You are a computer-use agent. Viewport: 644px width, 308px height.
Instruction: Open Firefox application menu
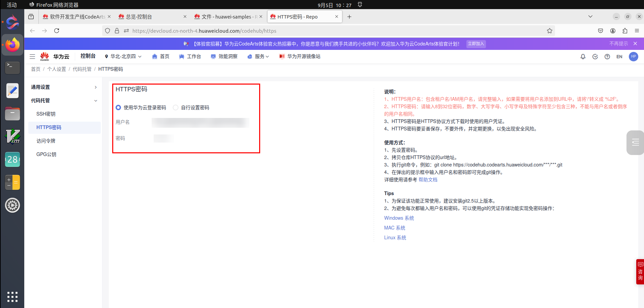click(637, 31)
